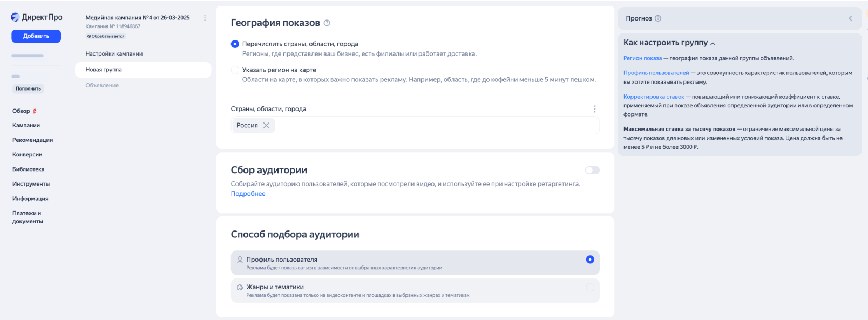Open the Регион показа help link
This screenshot has height=320, width=868.
[642, 58]
